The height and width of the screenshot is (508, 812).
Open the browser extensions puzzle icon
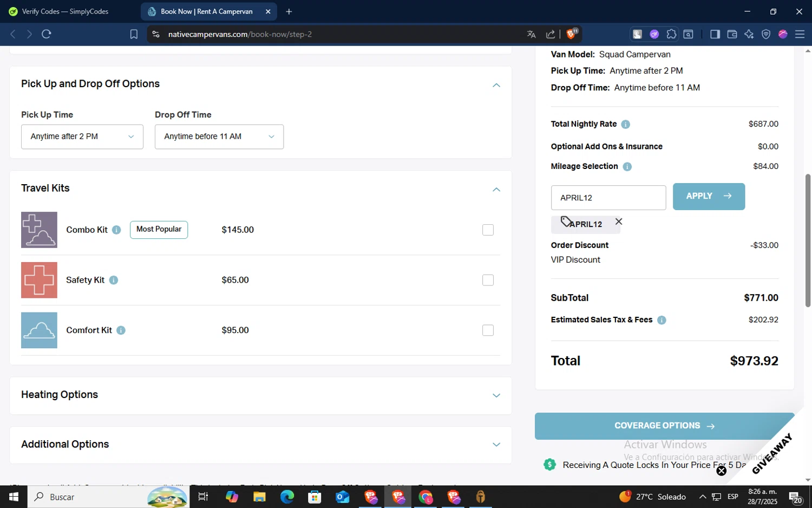[671, 34]
